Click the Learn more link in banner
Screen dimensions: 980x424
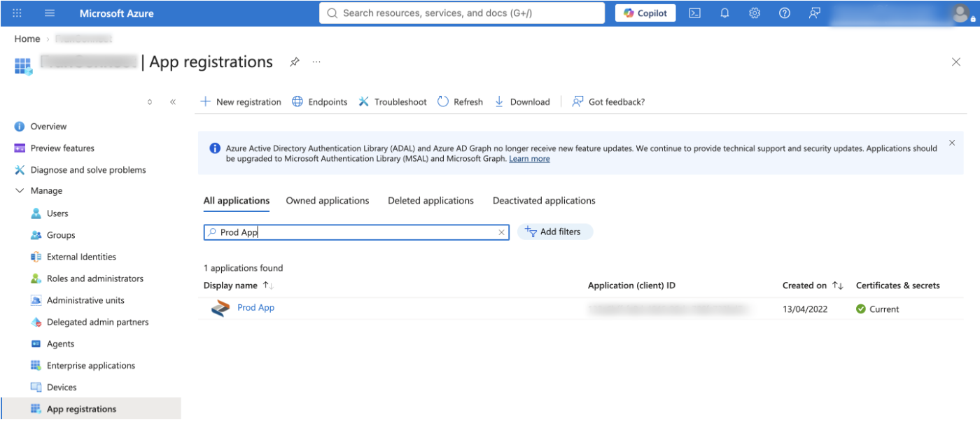point(529,159)
